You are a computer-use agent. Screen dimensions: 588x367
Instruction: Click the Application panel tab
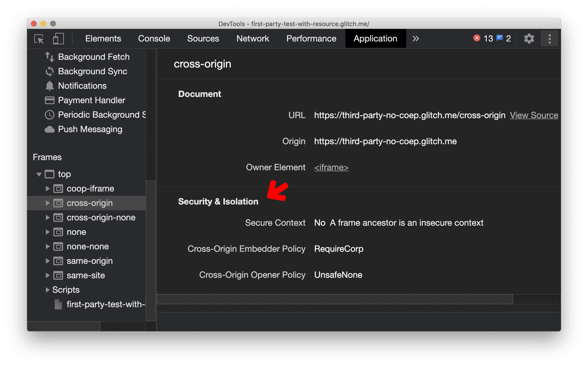(374, 39)
